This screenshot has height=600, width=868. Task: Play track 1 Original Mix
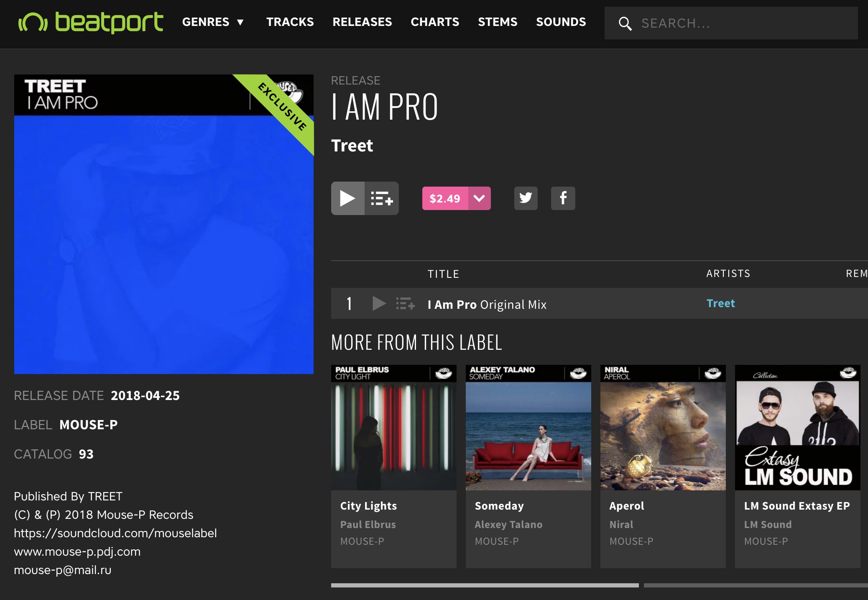pyautogui.click(x=379, y=303)
